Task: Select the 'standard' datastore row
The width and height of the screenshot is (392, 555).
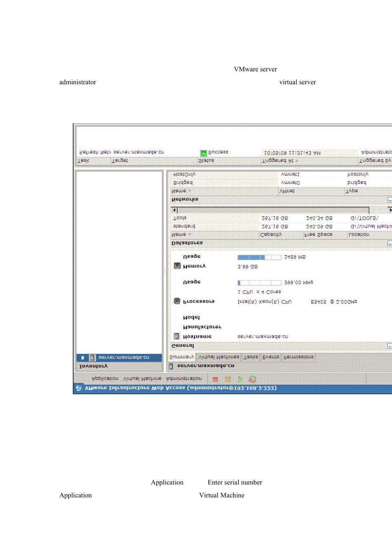Action: pos(281,227)
